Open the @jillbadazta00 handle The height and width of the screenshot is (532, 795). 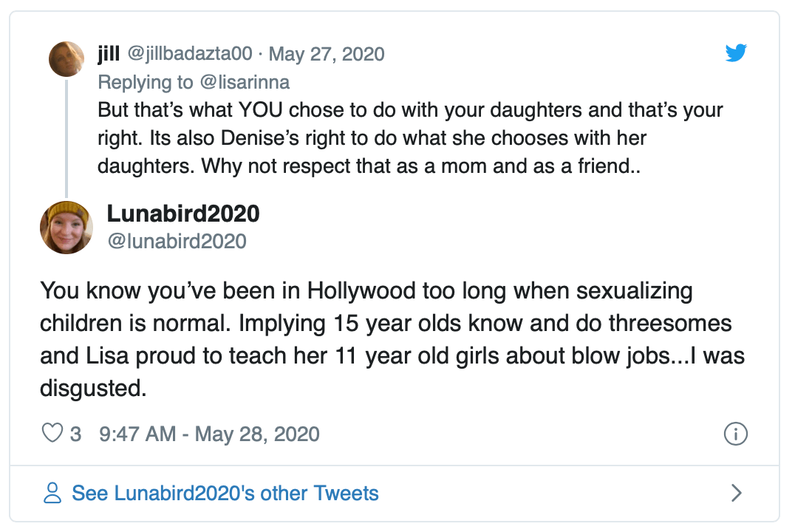(x=190, y=54)
